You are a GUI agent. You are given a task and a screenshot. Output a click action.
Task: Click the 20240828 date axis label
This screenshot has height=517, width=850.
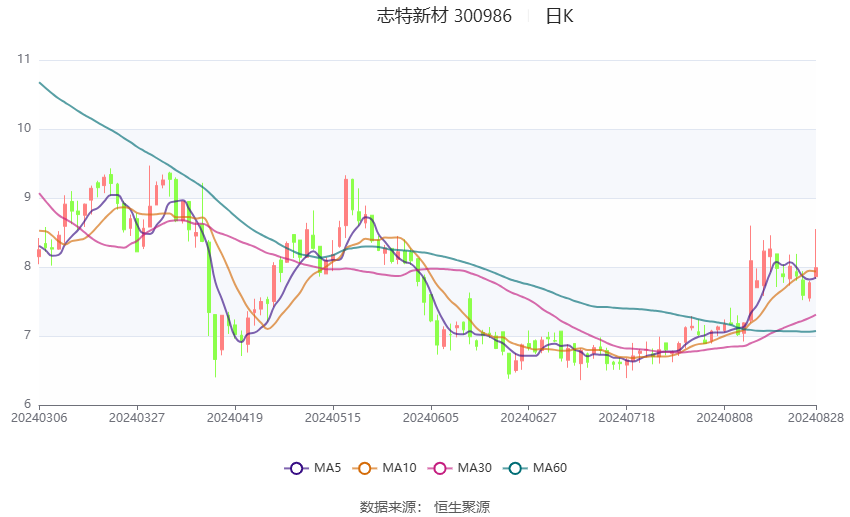pyautogui.click(x=815, y=418)
